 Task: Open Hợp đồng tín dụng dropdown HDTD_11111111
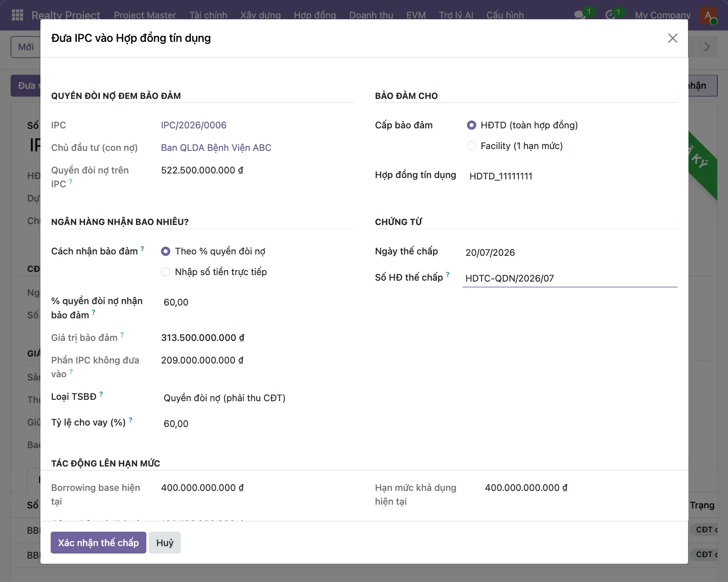572,176
